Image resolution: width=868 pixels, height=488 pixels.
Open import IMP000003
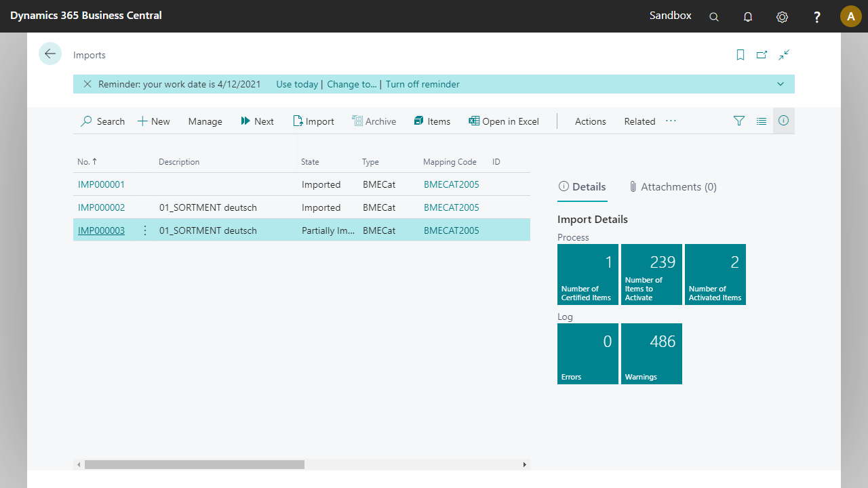click(101, 230)
